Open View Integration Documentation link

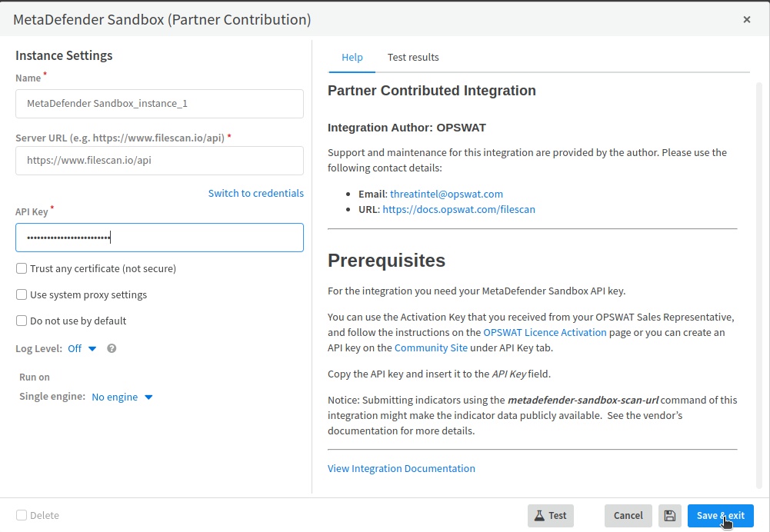click(x=402, y=469)
